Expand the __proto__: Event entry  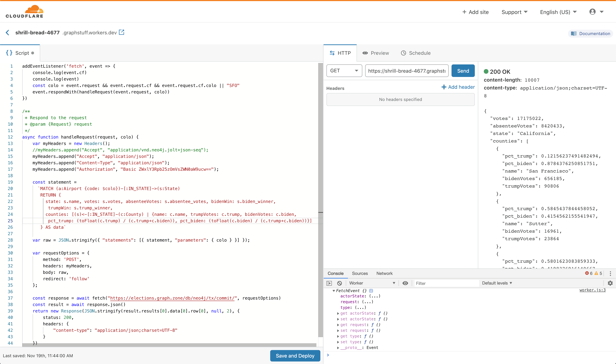[x=338, y=348]
